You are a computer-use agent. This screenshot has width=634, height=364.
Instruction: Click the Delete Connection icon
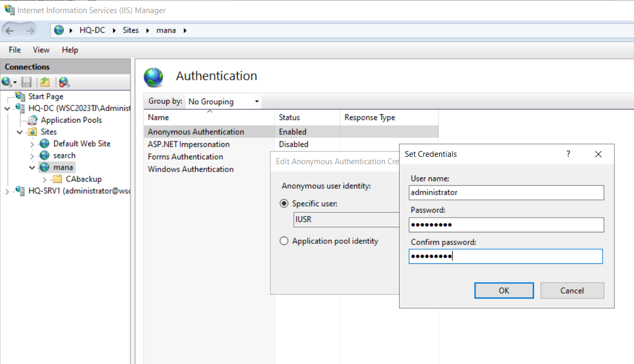64,82
